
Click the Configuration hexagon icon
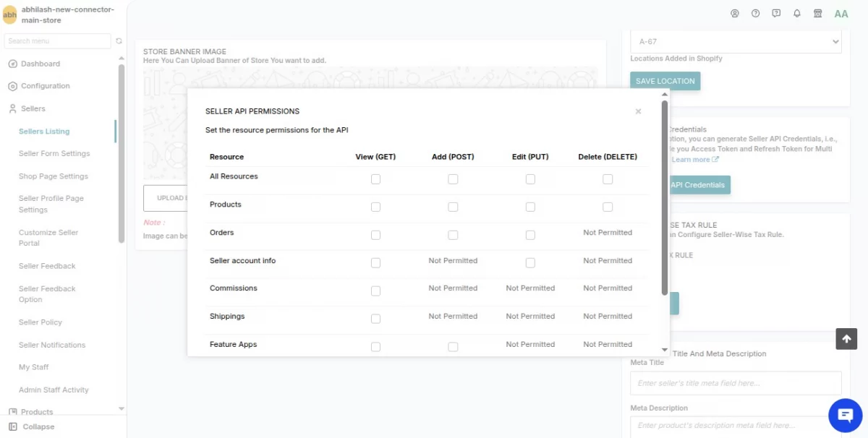[x=12, y=86]
